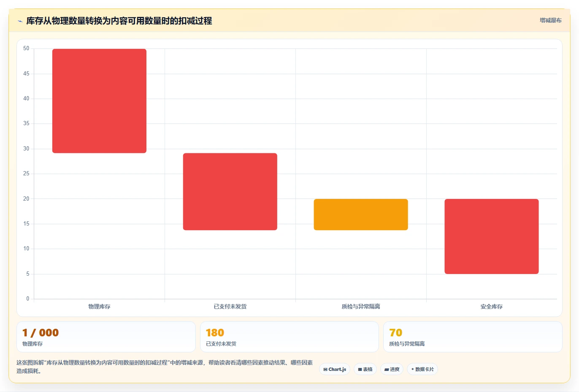Click the 质检与异常隔离 x-axis label
The image size is (579, 392).
[x=361, y=306]
